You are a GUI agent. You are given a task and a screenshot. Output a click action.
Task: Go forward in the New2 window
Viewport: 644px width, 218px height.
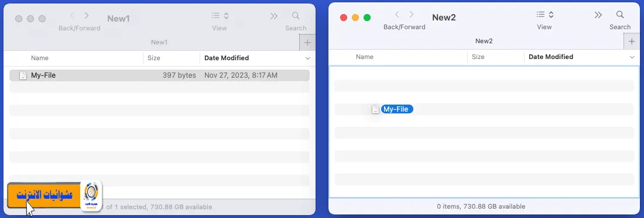pos(411,15)
